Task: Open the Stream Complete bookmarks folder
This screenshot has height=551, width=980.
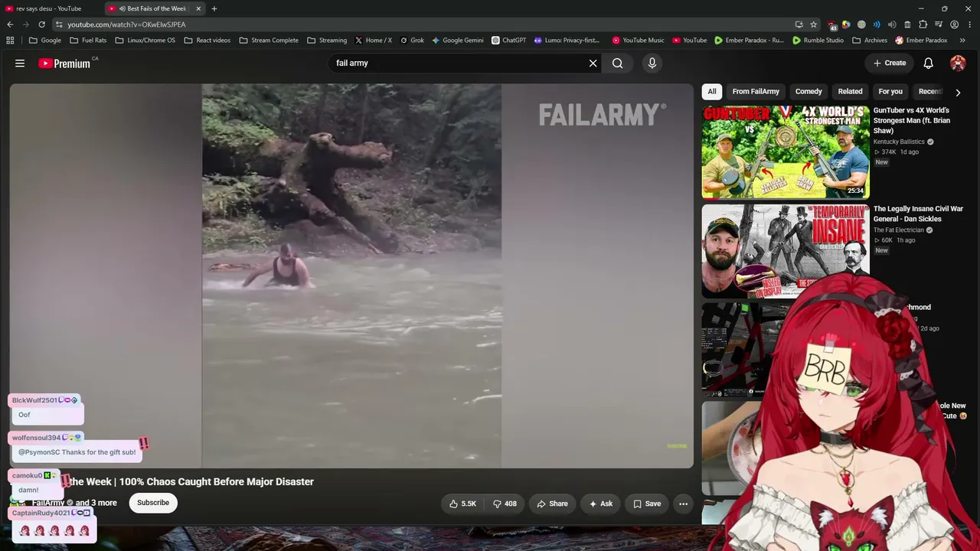Action: point(269,41)
